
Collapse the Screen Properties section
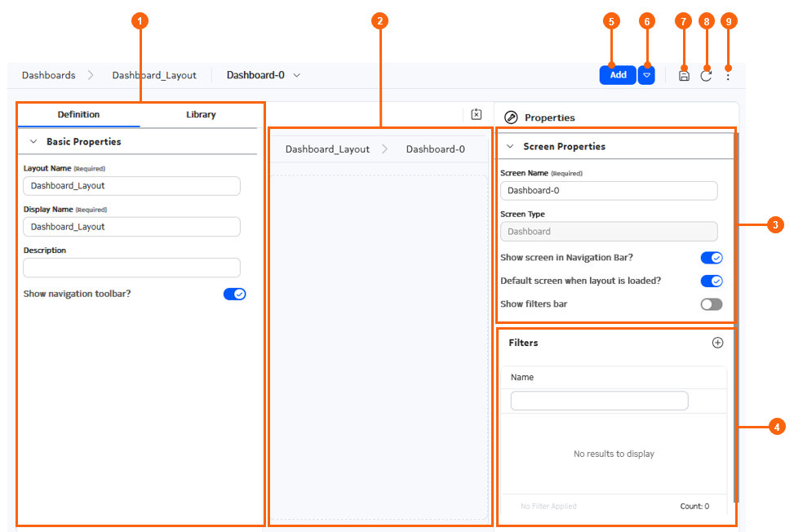[511, 146]
